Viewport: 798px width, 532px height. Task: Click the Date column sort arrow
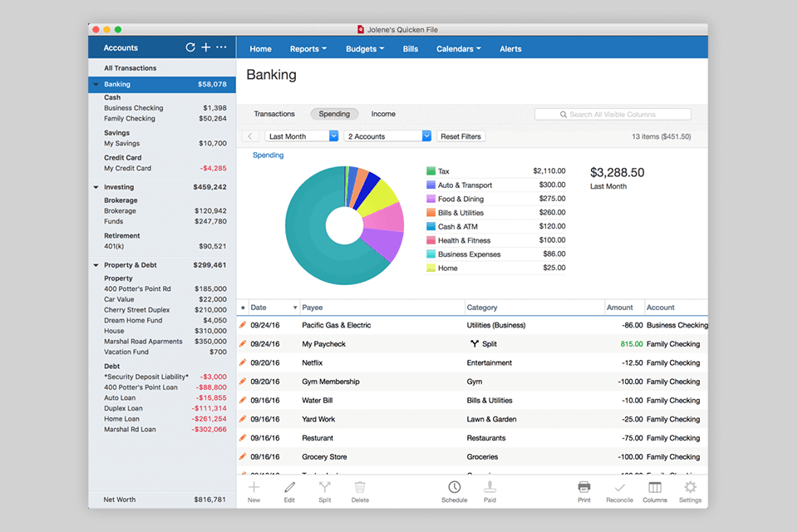[x=294, y=308]
